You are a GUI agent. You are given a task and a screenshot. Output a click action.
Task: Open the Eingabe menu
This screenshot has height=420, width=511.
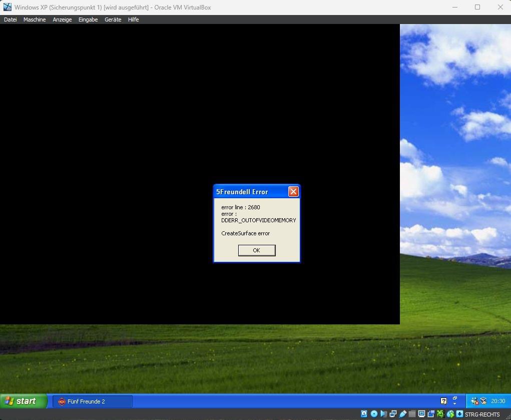click(x=88, y=20)
